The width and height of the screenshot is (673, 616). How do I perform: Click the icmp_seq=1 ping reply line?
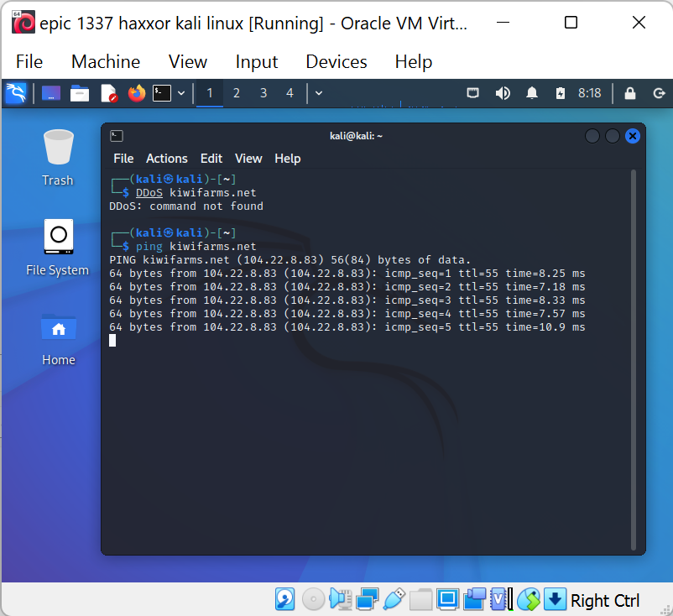coord(347,274)
